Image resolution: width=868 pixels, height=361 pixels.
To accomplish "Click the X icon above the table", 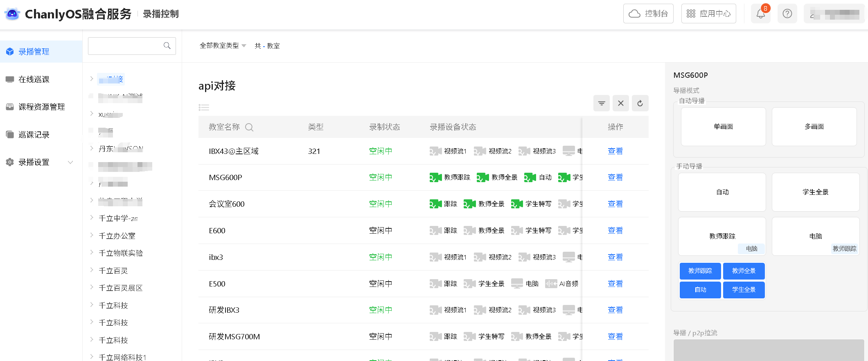I will pyautogui.click(x=620, y=103).
